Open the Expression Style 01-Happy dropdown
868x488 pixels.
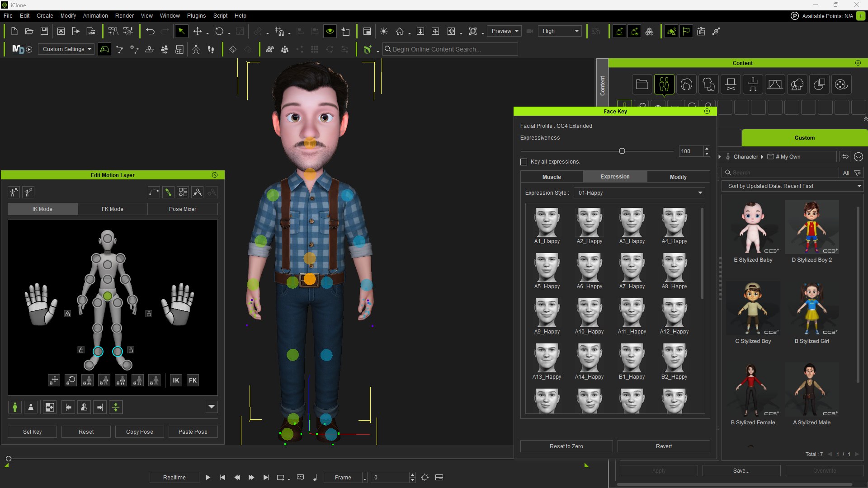(x=639, y=193)
